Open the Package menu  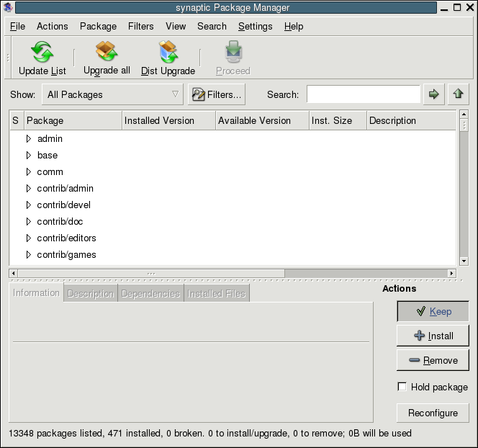(x=98, y=27)
